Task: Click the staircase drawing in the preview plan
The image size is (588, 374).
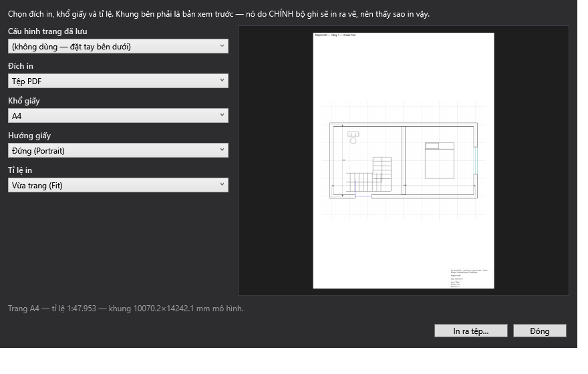Action: (369, 174)
